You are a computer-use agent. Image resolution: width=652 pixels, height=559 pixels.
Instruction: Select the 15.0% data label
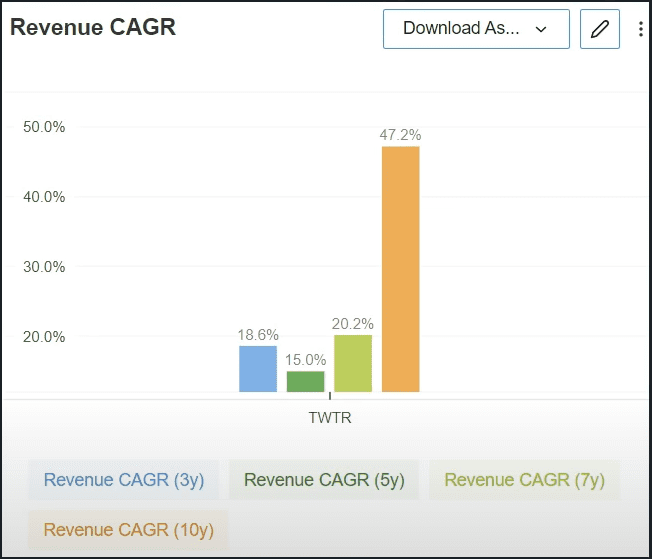(305, 360)
